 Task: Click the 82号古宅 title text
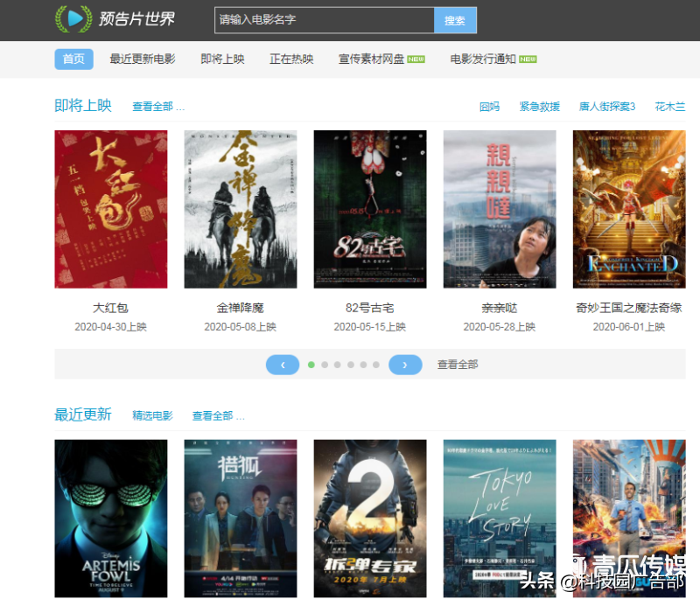(369, 308)
